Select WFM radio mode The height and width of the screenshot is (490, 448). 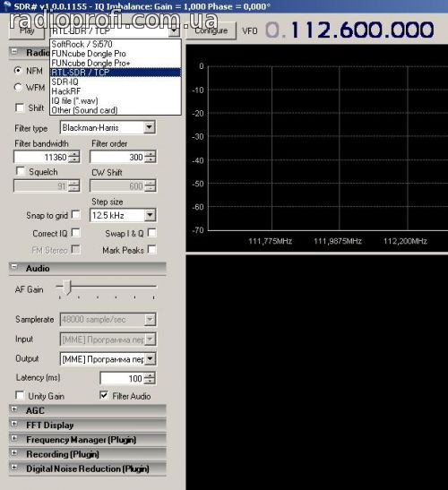click(18, 88)
